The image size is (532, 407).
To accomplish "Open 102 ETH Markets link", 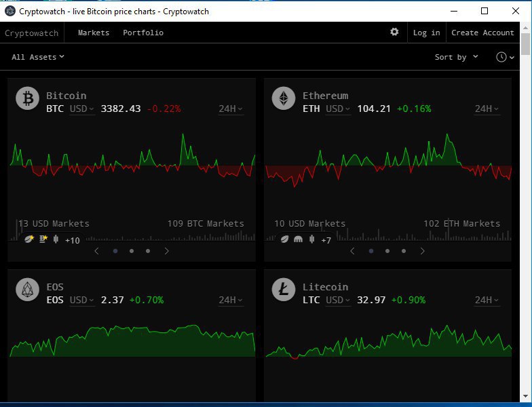I will (461, 224).
